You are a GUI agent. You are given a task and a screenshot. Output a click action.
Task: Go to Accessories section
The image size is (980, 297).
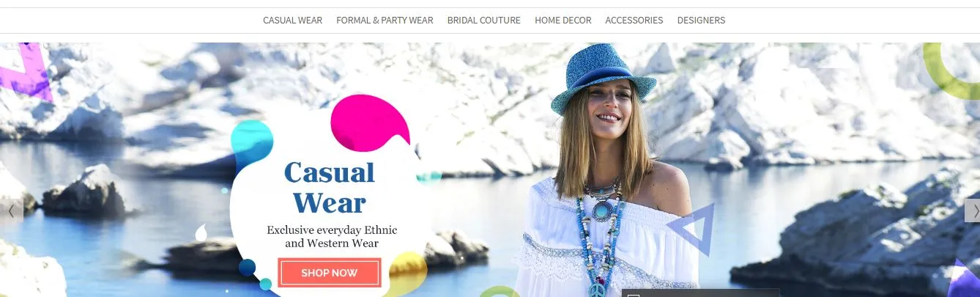click(x=634, y=21)
